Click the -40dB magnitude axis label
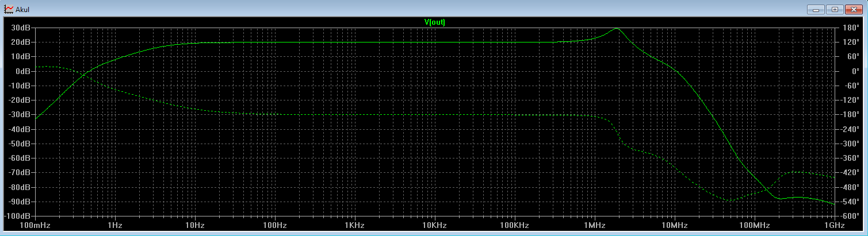The height and width of the screenshot is (236, 868). tap(19, 129)
